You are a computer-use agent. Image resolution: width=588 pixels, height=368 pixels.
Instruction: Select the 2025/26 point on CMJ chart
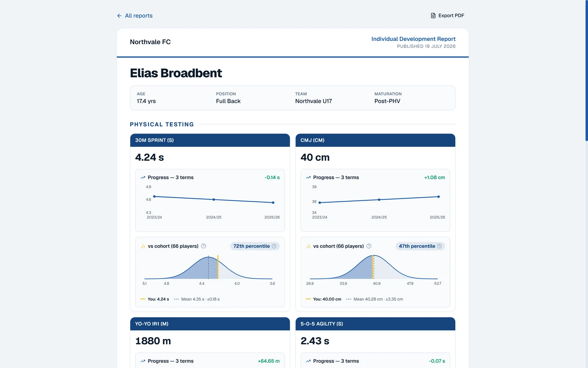pyautogui.click(x=438, y=197)
